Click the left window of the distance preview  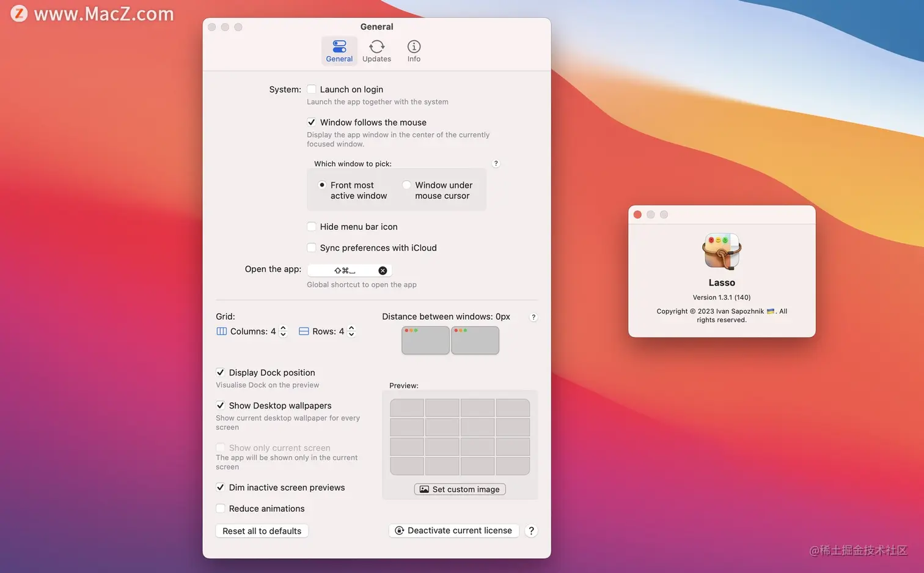pos(425,340)
